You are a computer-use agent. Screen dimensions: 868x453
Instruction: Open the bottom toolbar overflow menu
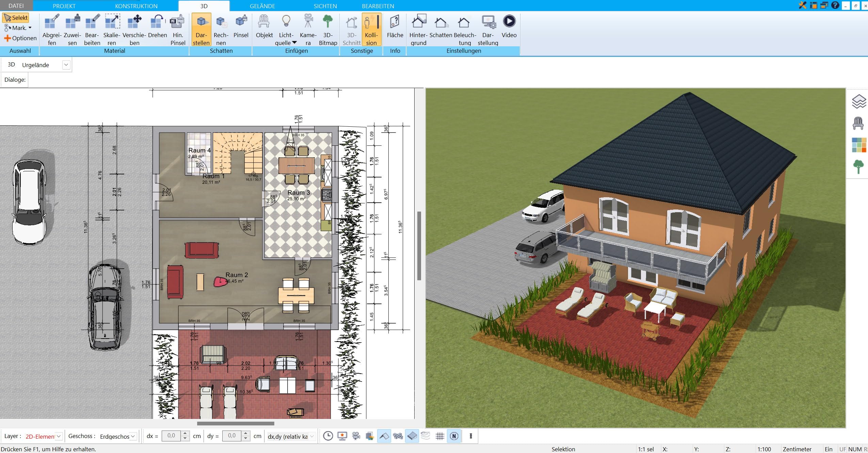tap(471, 436)
